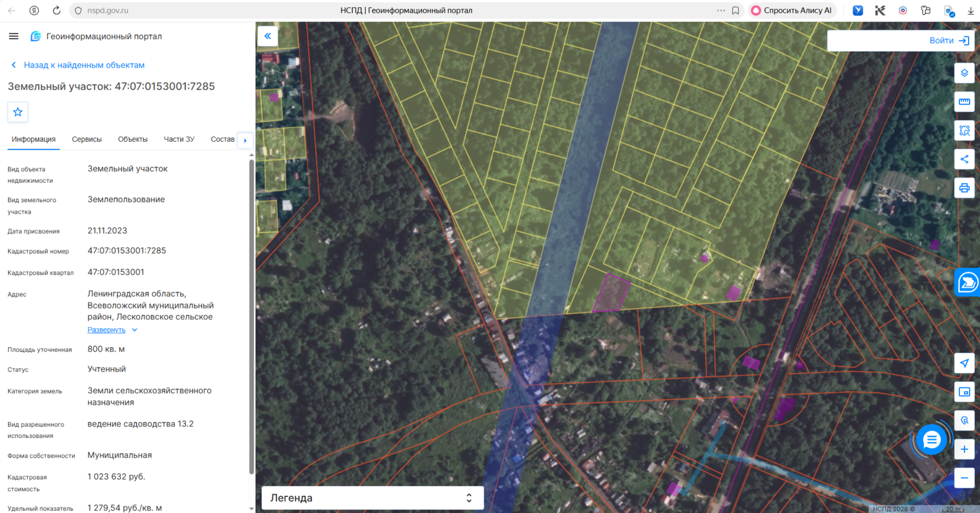
Task: Locate my position with arrow icon
Action: 964,363
